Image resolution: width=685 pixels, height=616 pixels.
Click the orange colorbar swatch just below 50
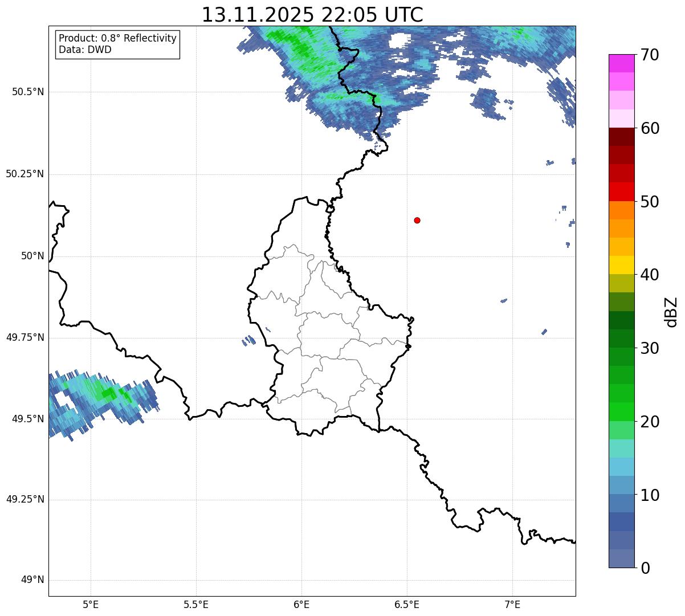click(x=622, y=210)
